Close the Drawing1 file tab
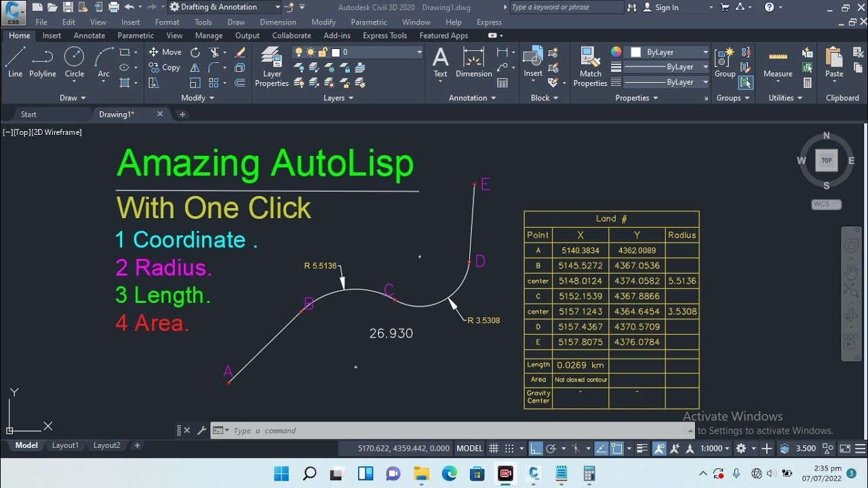Image resolution: width=868 pixels, height=488 pixels. [x=160, y=114]
